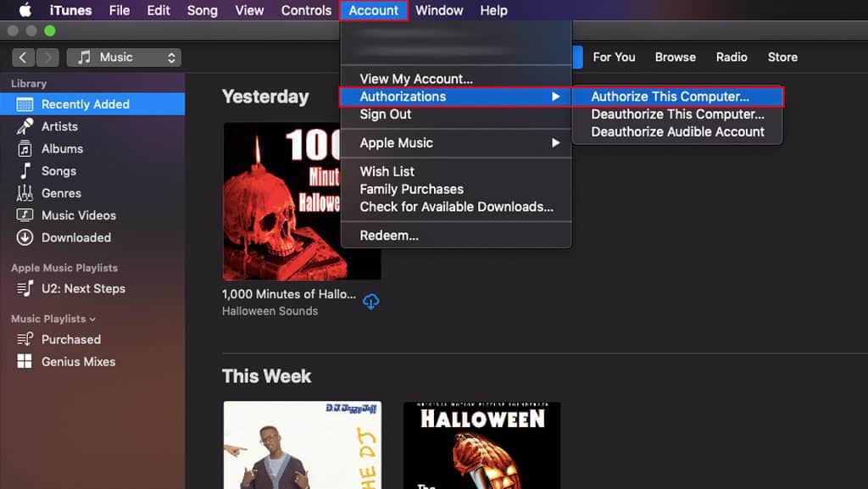
Task: Click the 1,000 Minutes of Hallo... title
Action: (x=288, y=294)
